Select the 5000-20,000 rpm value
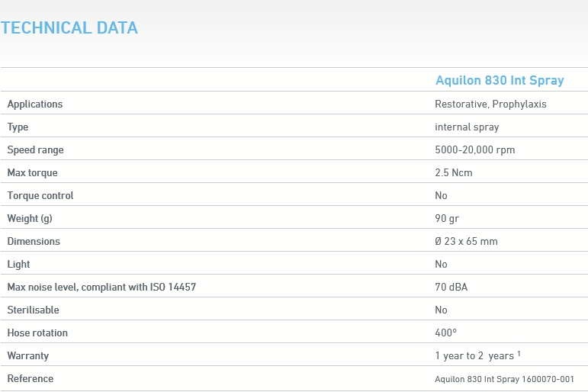This screenshot has height=392, width=588. click(474, 149)
